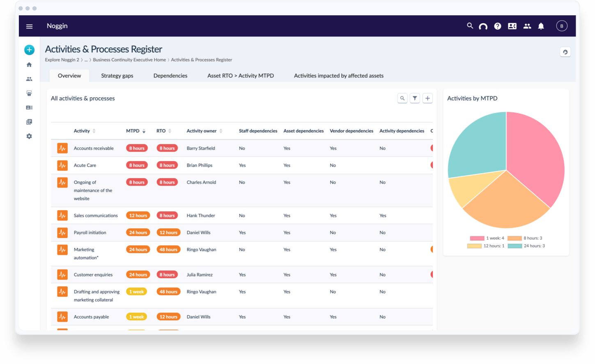595x364 pixels.
Task: Click the refresh icon at top right
Action: coord(565,52)
